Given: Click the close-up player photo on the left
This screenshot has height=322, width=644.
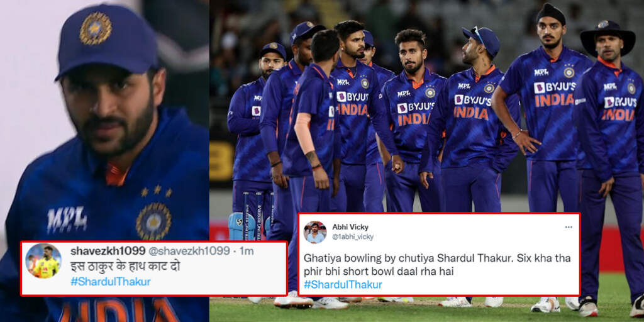Looking at the screenshot, I should 104,161.
